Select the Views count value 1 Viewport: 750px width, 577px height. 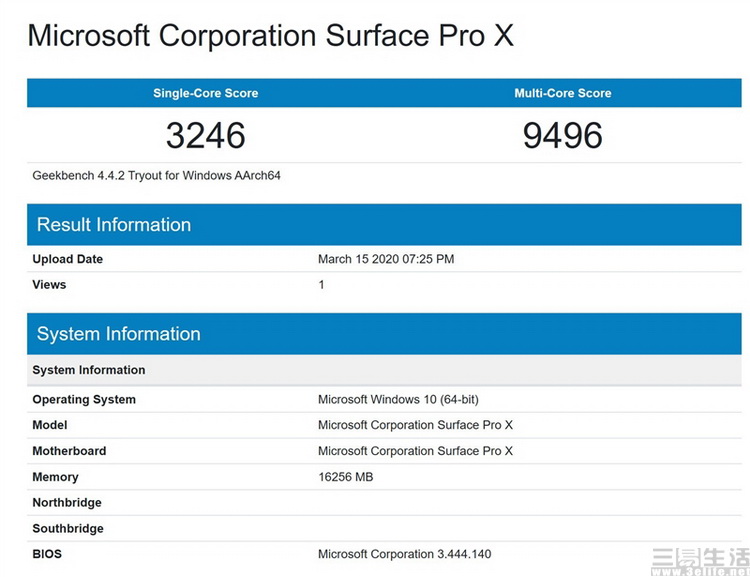tap(321, 285)
